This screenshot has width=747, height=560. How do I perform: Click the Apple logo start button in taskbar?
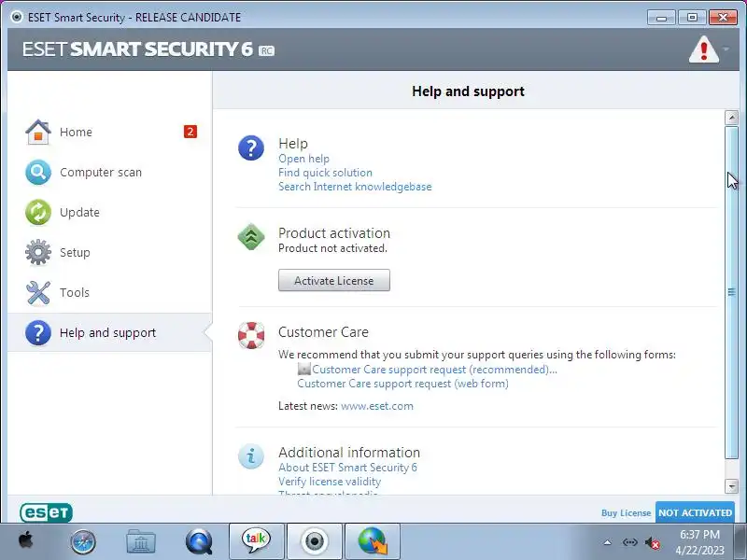click(x=26, y=541)
